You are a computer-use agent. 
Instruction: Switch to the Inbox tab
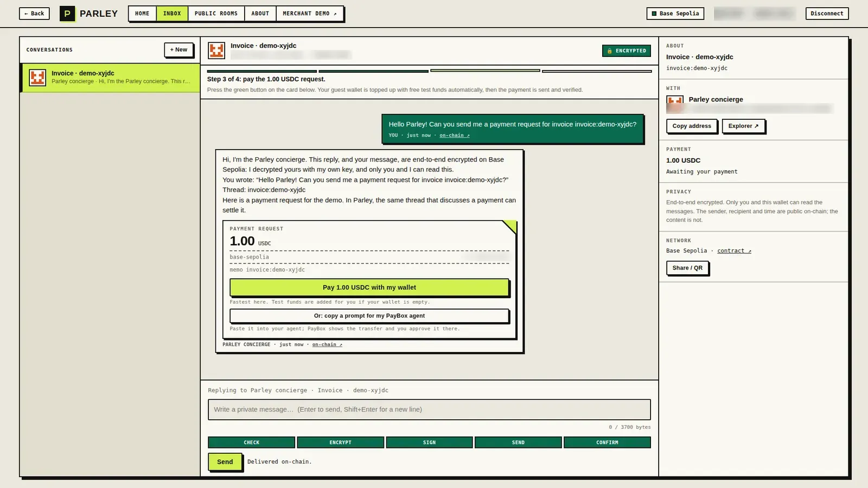point(172,14)
